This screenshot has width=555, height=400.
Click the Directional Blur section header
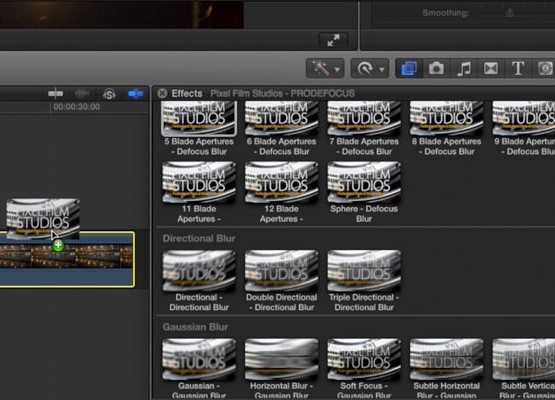tap(199, 239)
